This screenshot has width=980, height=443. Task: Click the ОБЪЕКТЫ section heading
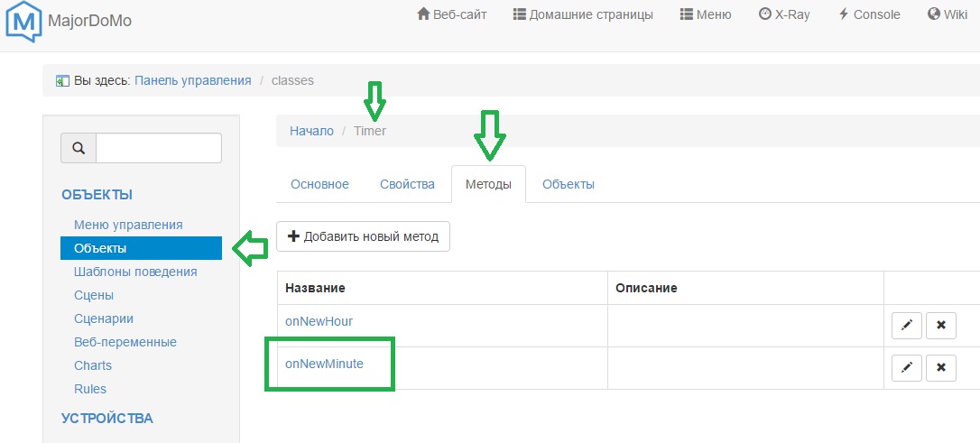click(97, 195)
